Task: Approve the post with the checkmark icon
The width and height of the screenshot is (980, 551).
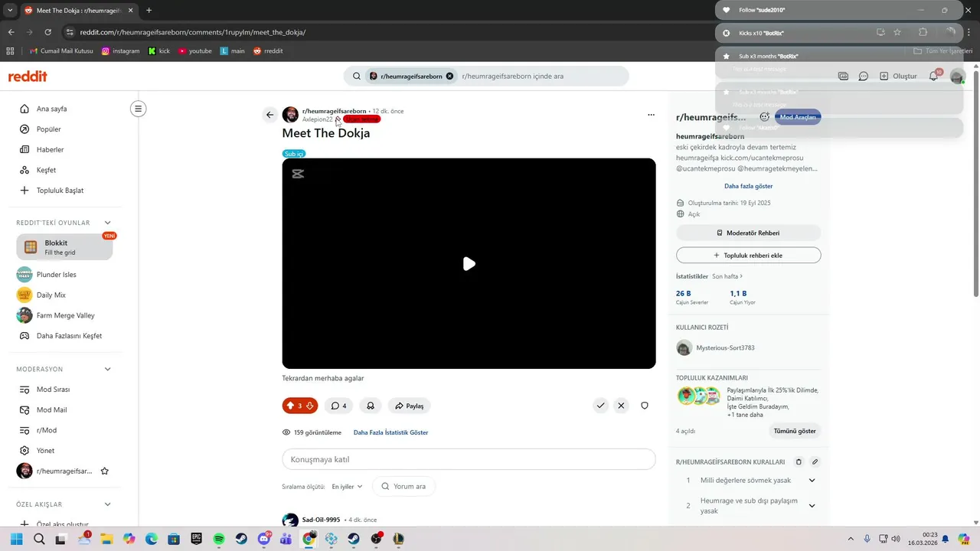Action: pyautogui.click(x=601, y=406)
